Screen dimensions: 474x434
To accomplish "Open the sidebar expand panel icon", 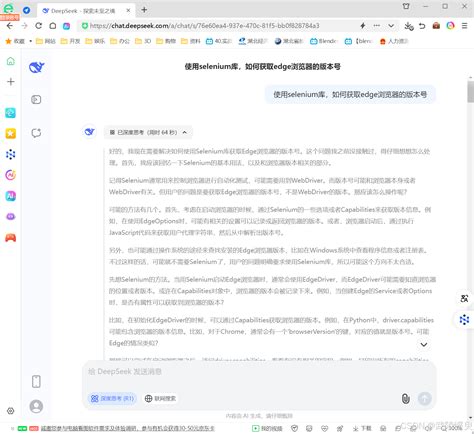I will (x=36, y=99).
